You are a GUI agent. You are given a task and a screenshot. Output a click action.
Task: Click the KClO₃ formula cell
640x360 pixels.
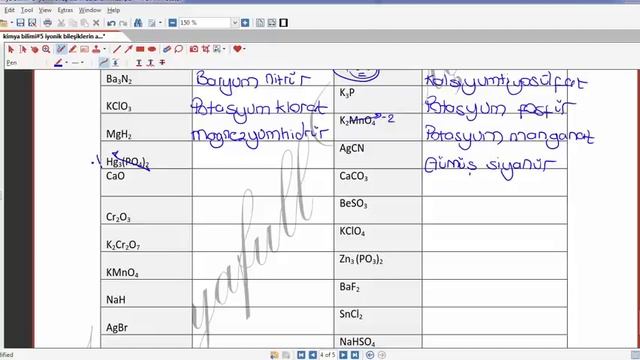pos(147,100)
